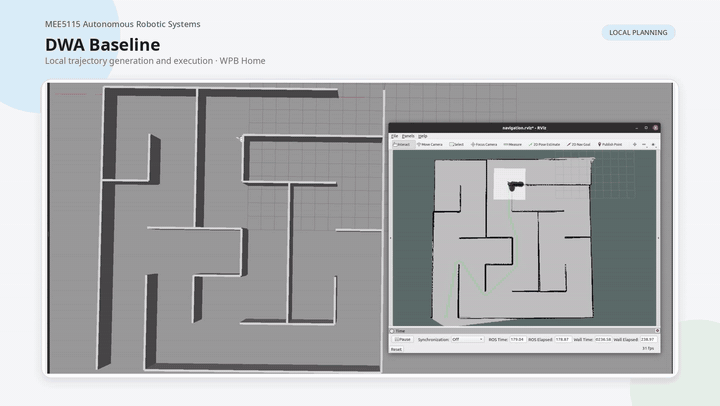Screen dimensions: 720x406
Task: Click the robot model in RViz map
Action: (515, 185)
